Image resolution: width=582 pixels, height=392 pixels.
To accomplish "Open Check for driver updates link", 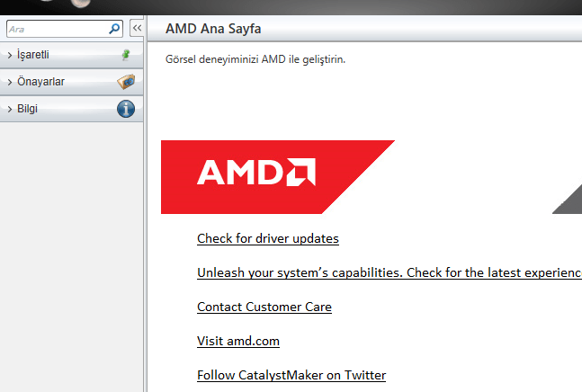I will (x=268, y=238).
